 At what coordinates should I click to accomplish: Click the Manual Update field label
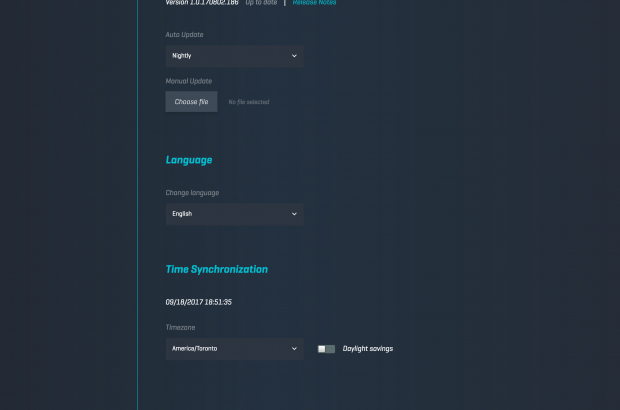click(188, 81)
